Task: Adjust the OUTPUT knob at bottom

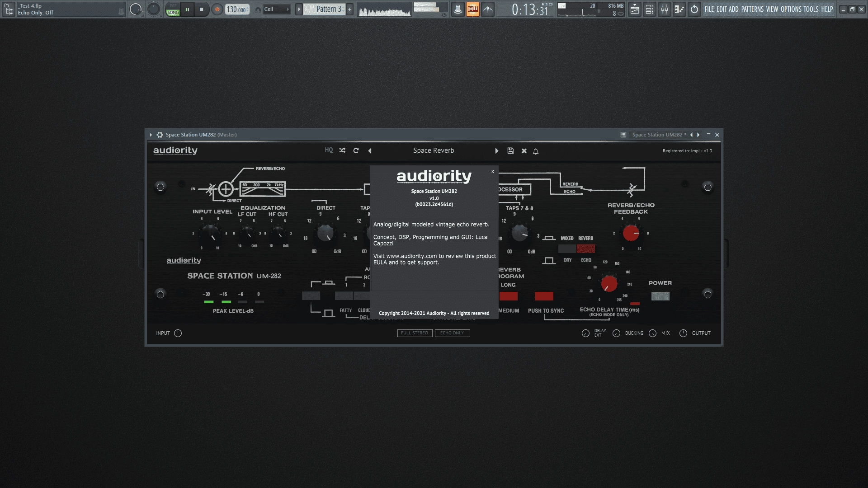Action: [x=683, y=333]
